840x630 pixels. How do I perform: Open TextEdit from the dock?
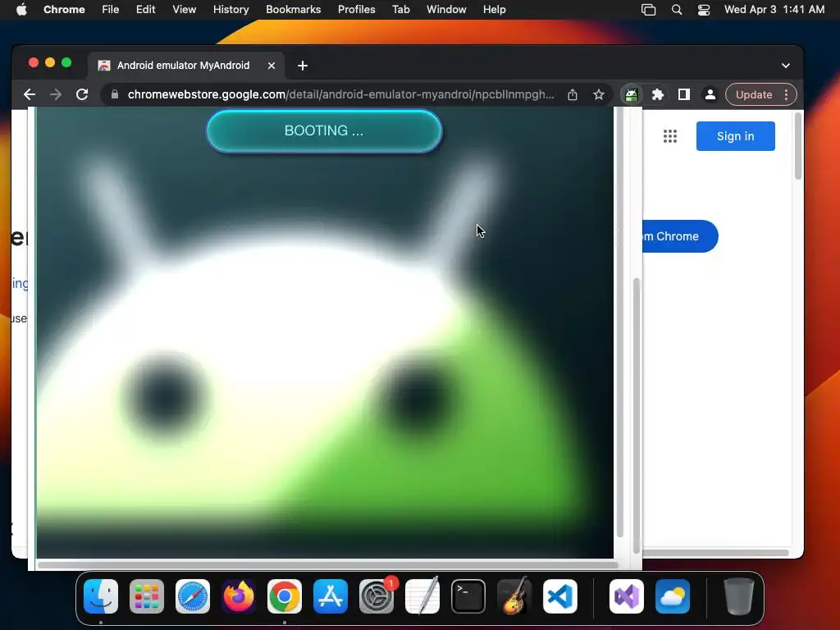tap(422, 596)
